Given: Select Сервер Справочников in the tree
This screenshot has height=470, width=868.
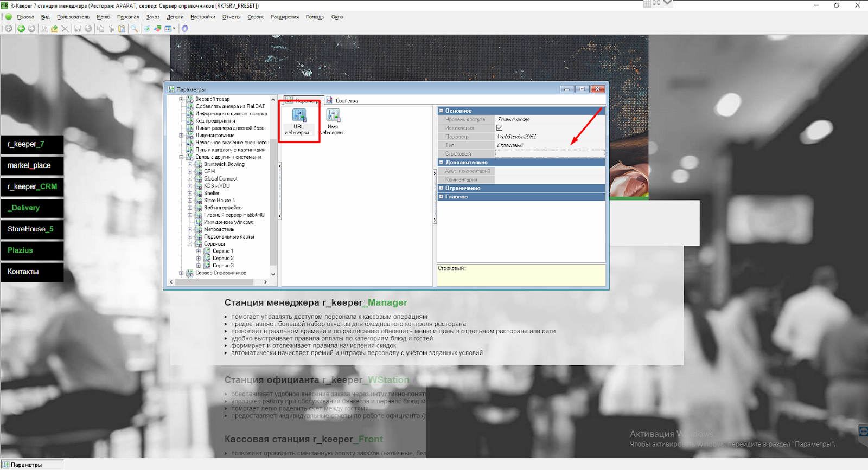Looking at the screenshot, I should [221, 273].
